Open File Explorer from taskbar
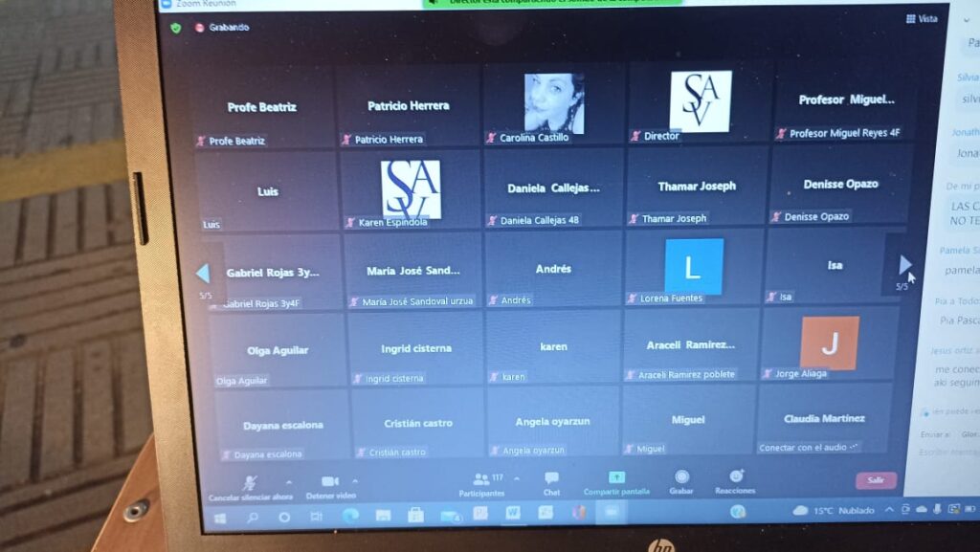This screenshot has height=552, width=980. pos(383,515)
